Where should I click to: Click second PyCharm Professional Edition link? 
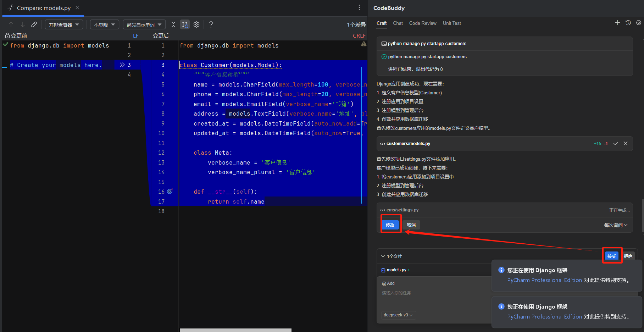click(544, 317)
